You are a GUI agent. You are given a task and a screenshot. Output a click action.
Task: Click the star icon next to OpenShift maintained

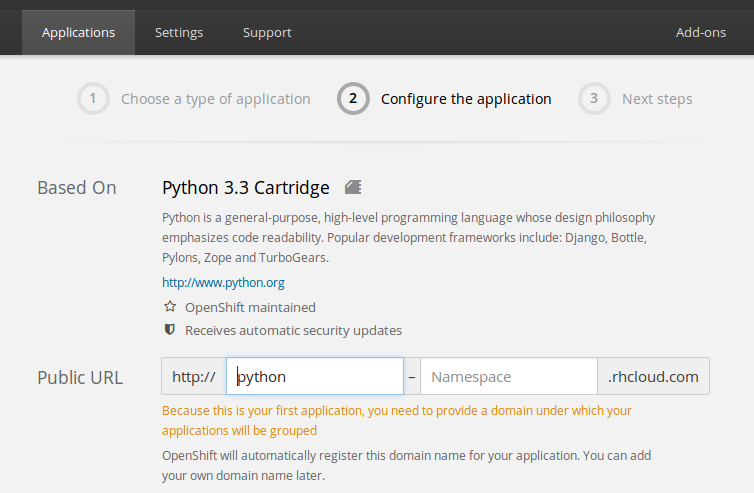(170, 306)
